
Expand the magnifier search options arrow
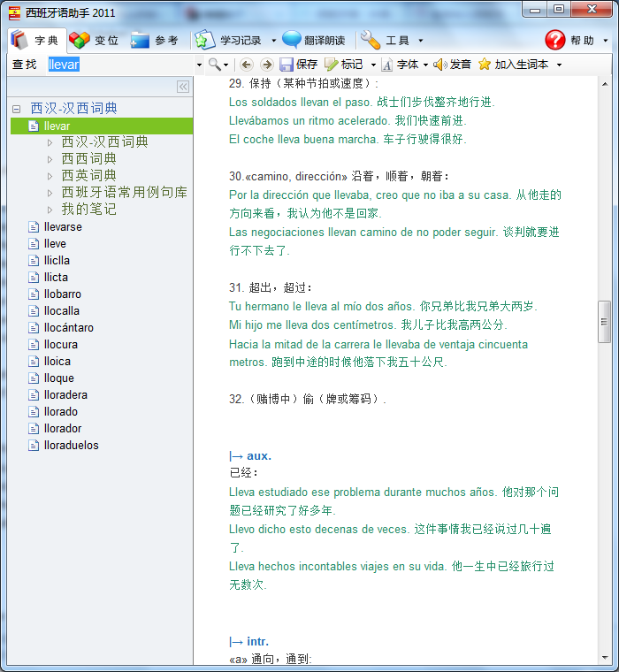tap(225, 65)
